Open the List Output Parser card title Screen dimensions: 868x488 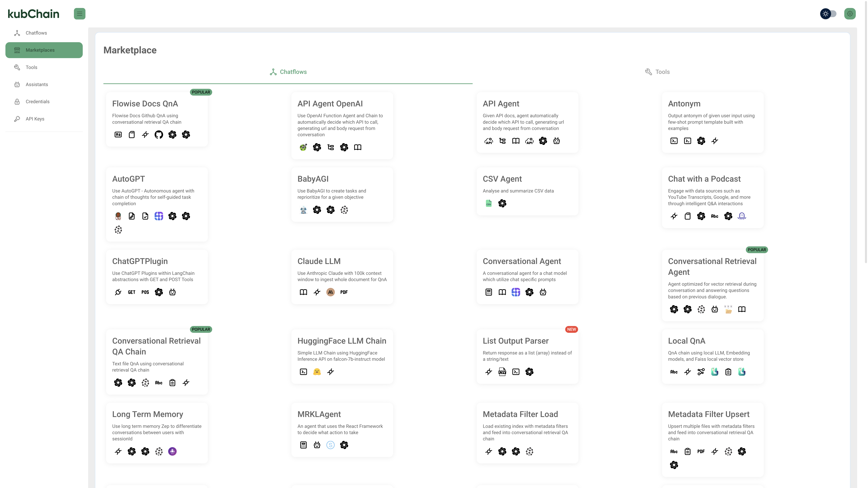[516, 341]
